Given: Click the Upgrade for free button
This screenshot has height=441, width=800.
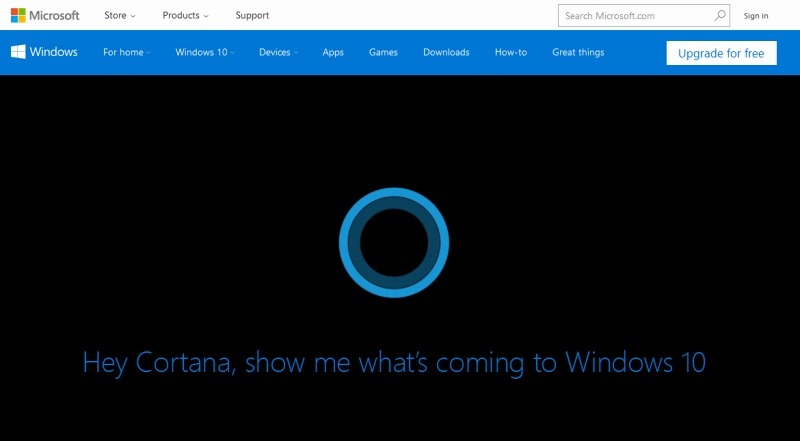Looking at the screenshot, I should point(721,53).
